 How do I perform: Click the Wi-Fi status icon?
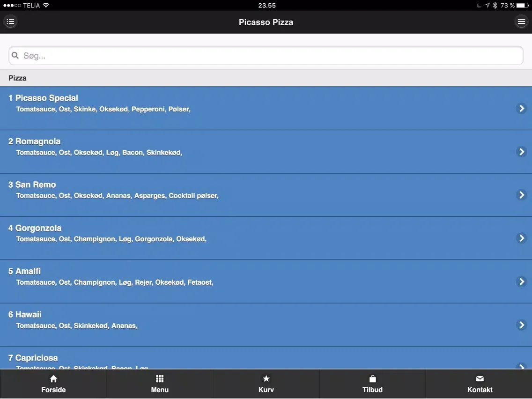tap(46, 5)
